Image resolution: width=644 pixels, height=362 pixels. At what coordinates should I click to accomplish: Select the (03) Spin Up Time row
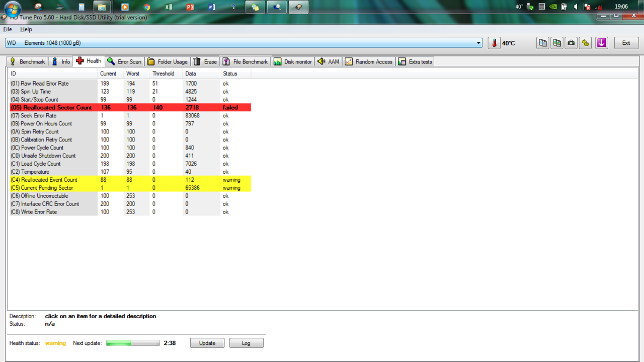coord(130,92)
